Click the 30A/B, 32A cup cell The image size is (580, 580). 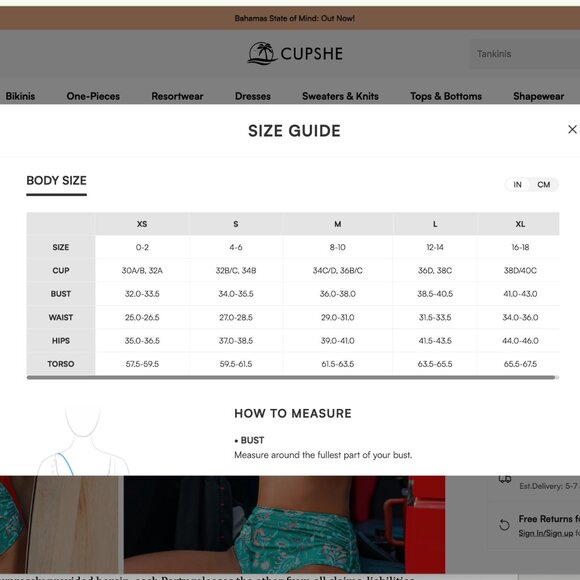[142, 270]
